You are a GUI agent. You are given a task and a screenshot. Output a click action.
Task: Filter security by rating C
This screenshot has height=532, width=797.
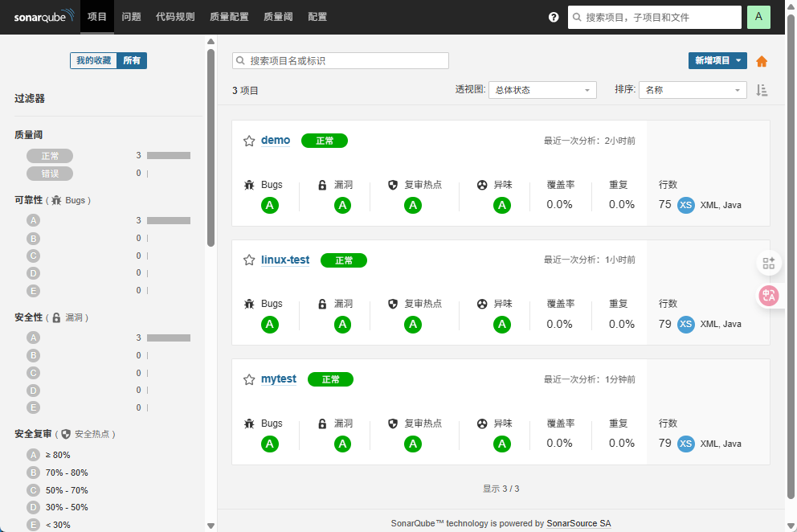33,374
